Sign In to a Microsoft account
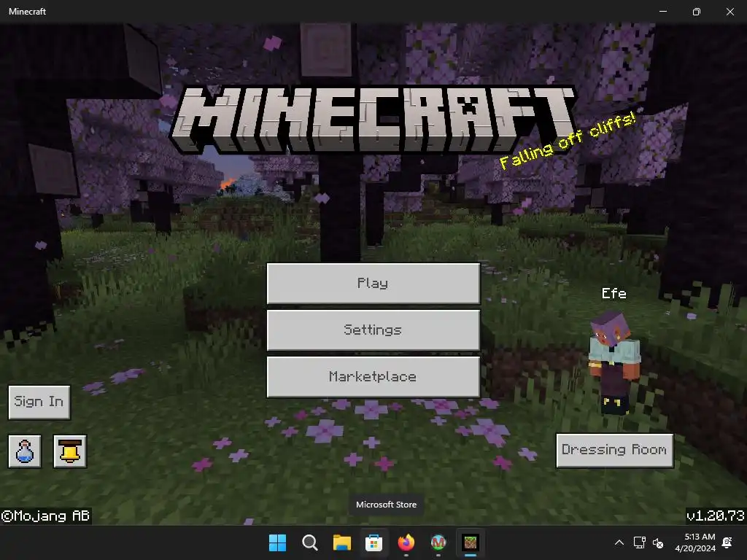The image size is (747, 560). (x=39, y=402)
